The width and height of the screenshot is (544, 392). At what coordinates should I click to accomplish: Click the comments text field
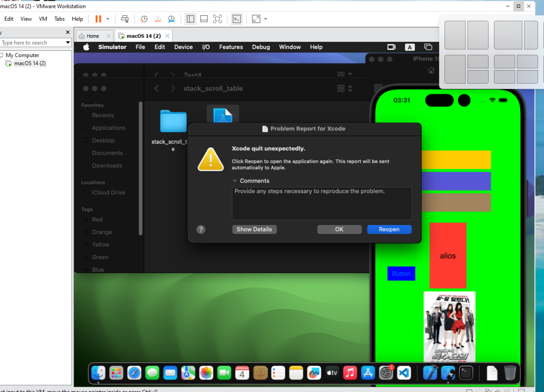(322, 203)
